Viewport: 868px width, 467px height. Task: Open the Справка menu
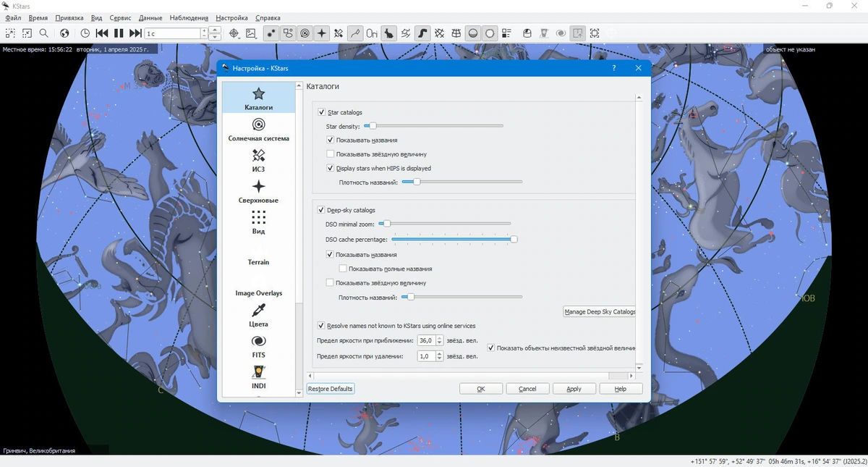268,17
